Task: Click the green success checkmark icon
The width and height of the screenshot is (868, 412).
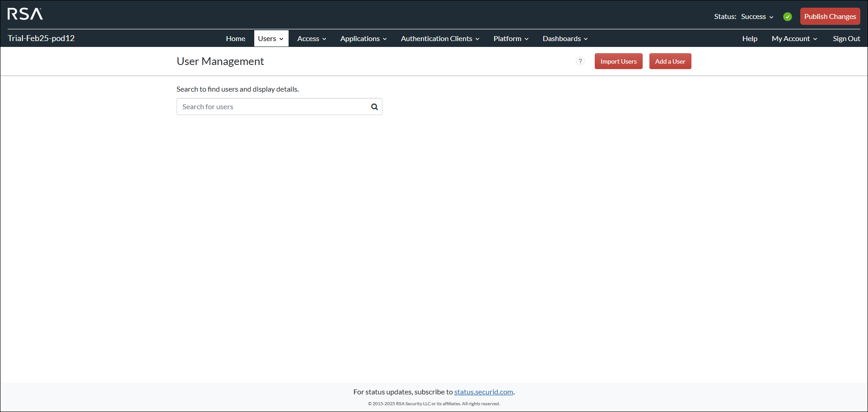Action: click(x=788, y=17)
